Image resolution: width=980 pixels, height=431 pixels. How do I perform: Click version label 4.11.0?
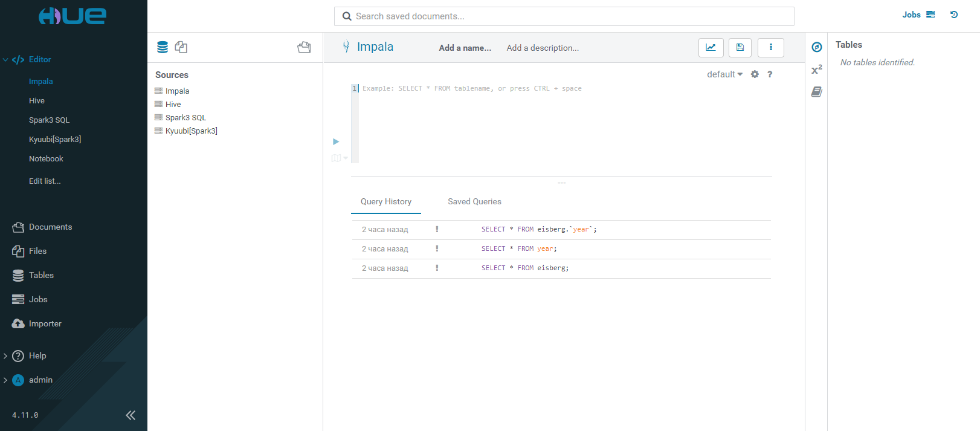pyautogui.click(x=25, y=415)
